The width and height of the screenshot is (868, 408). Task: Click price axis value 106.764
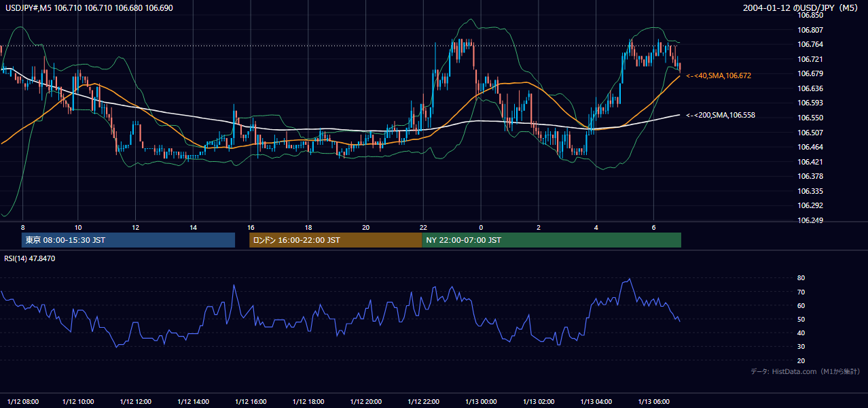pyautogui.click(x=810, y=44)
